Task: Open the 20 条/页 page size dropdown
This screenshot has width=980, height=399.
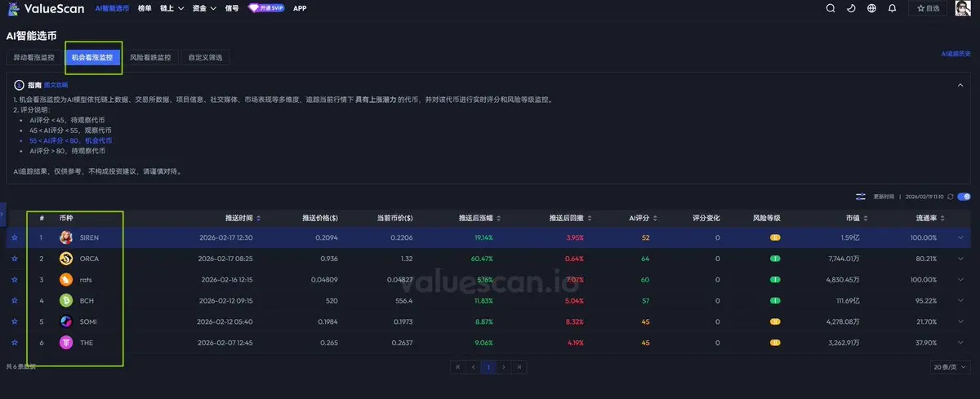Action: [x=951, y=367]
